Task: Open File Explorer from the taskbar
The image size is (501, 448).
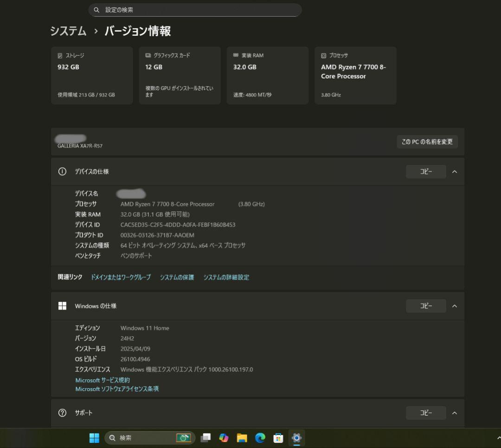Action: (242, 438)
